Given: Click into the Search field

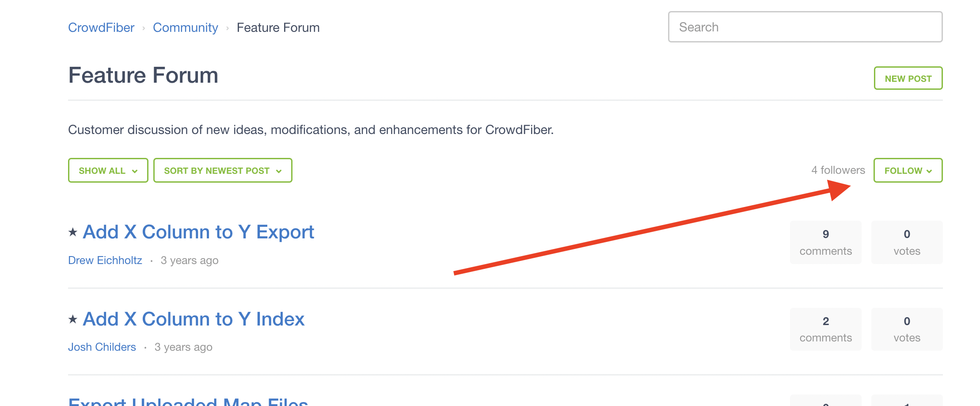Looking at the screenshot, I should pyautogui.click(x=805, y=27).
